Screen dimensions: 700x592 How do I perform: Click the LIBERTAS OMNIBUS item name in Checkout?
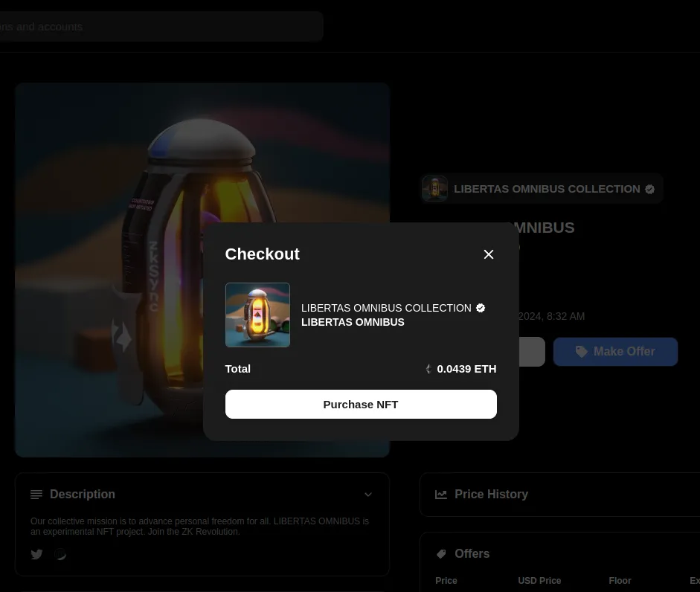click(353, 322)
